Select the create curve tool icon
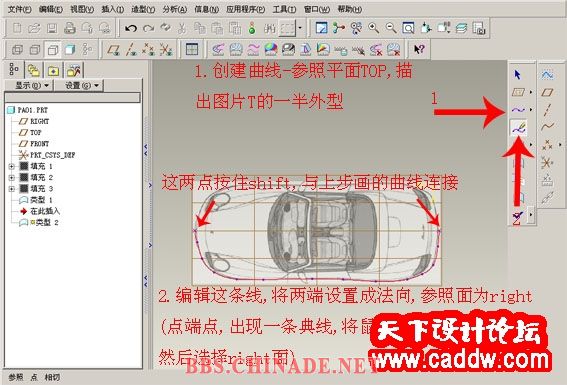This screenshot has width=567, height=385. tap(518, 110)
